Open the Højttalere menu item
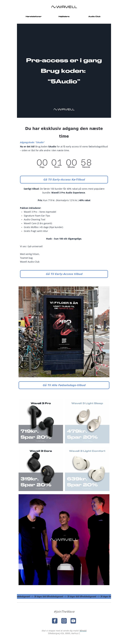 (64, 16)
